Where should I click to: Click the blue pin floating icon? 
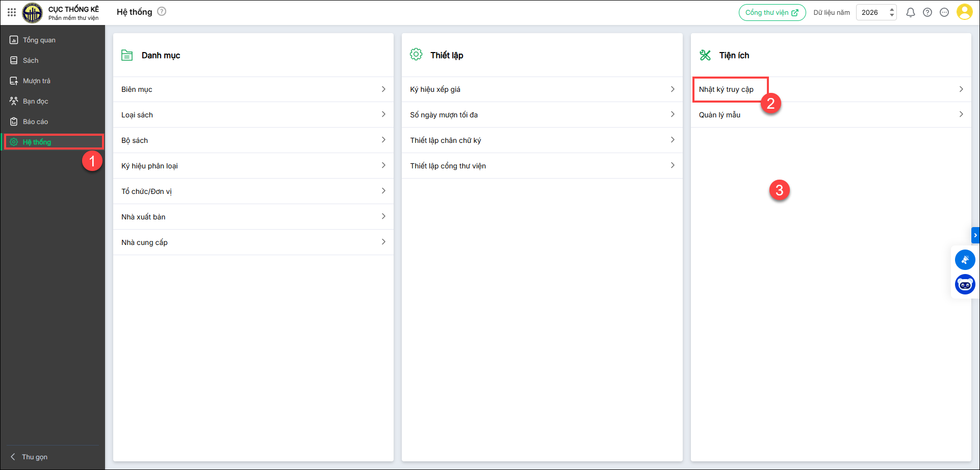(x=965, y=260)
